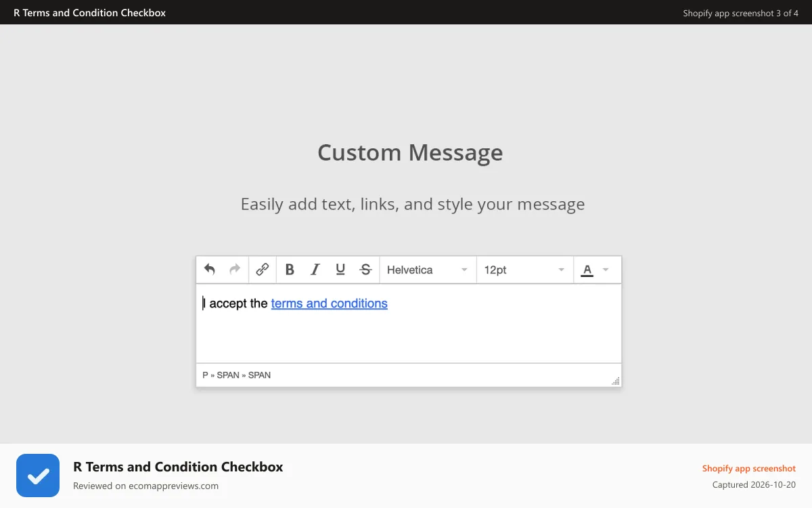
Task: Click the R Terms and Condition Checkbox title
Action: tap(178, 467)
